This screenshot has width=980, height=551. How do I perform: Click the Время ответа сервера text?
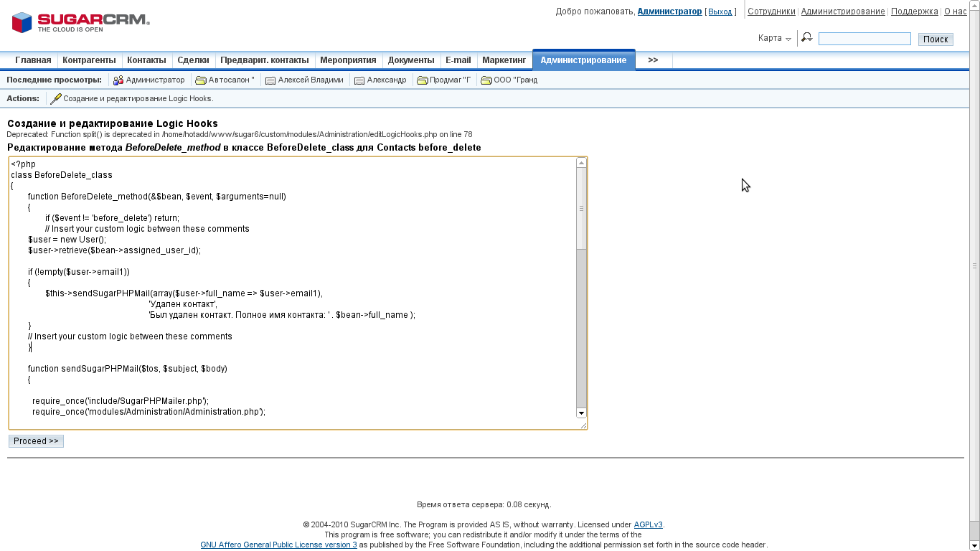[484, 504]
